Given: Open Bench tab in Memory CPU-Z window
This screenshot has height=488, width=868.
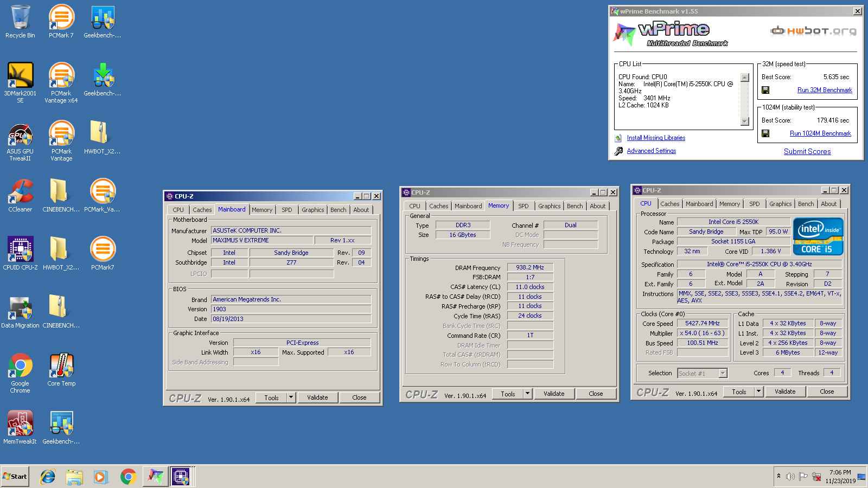Looking at the screenshot, I should (575, 206).
